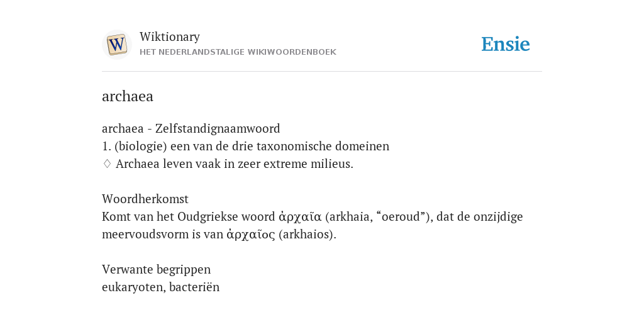Click the 'archaea - Zelfstandignaamwoord' line
The height and width of the screenshot is (322, 644).
[x=191, y=128]
